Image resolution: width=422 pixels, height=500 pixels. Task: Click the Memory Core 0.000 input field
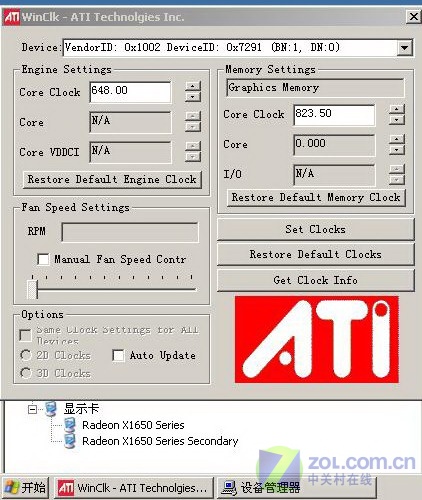334,145
